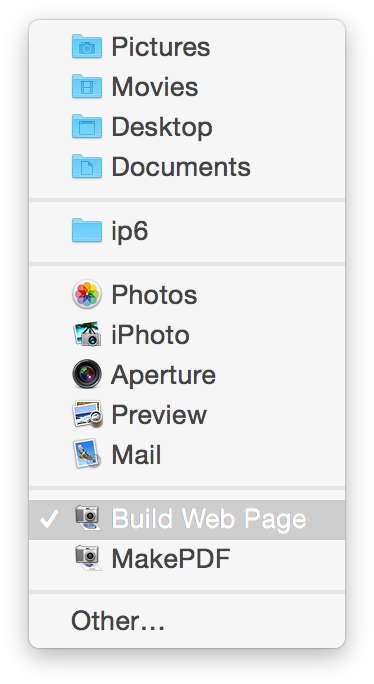Image resolution: width=374 pixels, height=684 pixels.
Task: Click the Documents folder icon
Action: [x=87, y=167]
